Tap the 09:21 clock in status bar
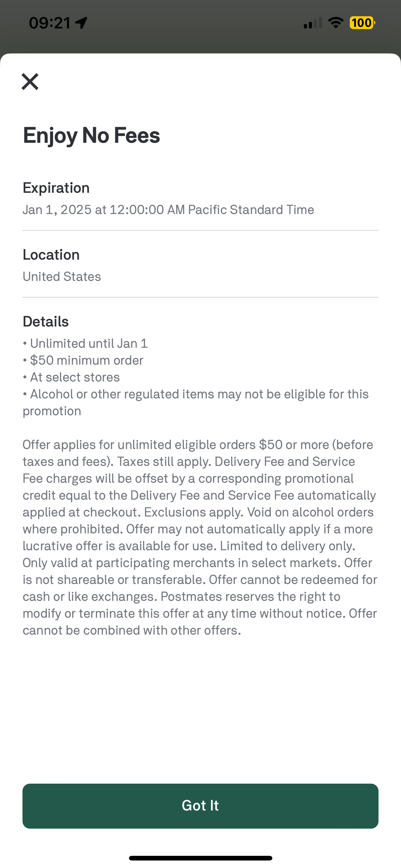Image resolution: width=401 pixels, height=868 pixels. [x=49, y=23]
